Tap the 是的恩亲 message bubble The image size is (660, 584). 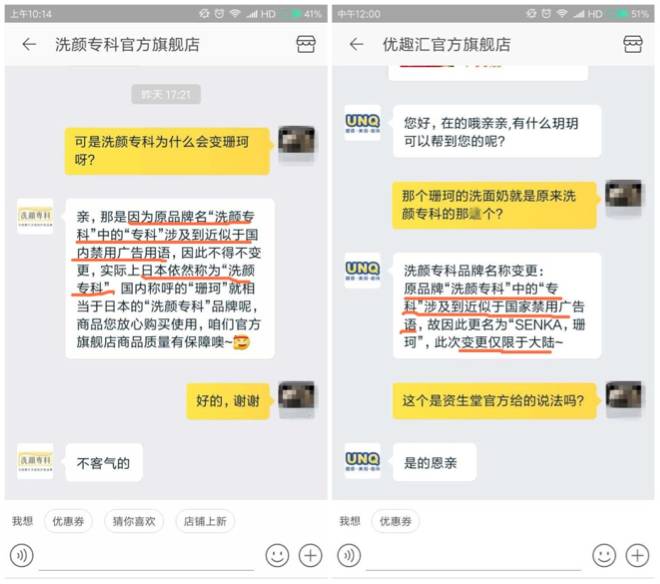tap(434, 462)
